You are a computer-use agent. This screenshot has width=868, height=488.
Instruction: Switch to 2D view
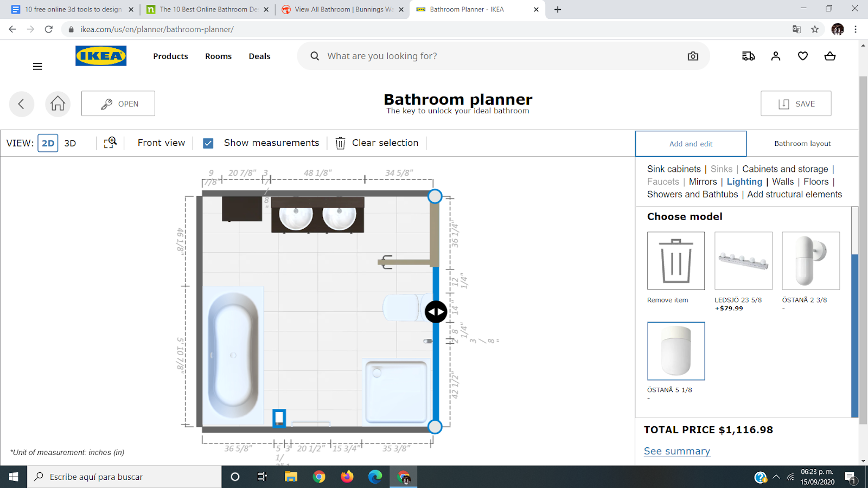(48, 143)
